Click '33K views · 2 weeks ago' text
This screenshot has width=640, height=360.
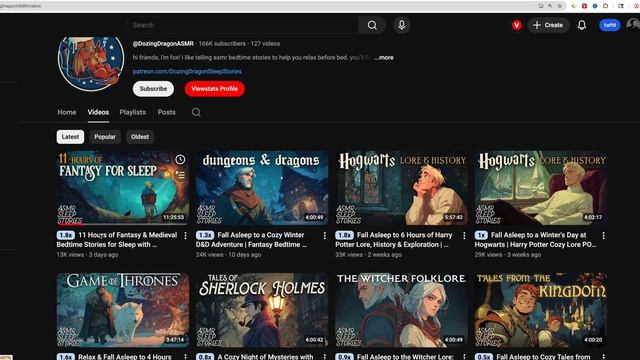pyautogui.click(x=369, y=255)
